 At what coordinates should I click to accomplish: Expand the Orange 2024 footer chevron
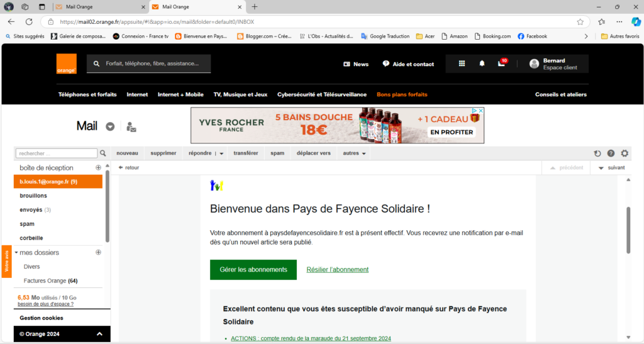click(99, 334)
